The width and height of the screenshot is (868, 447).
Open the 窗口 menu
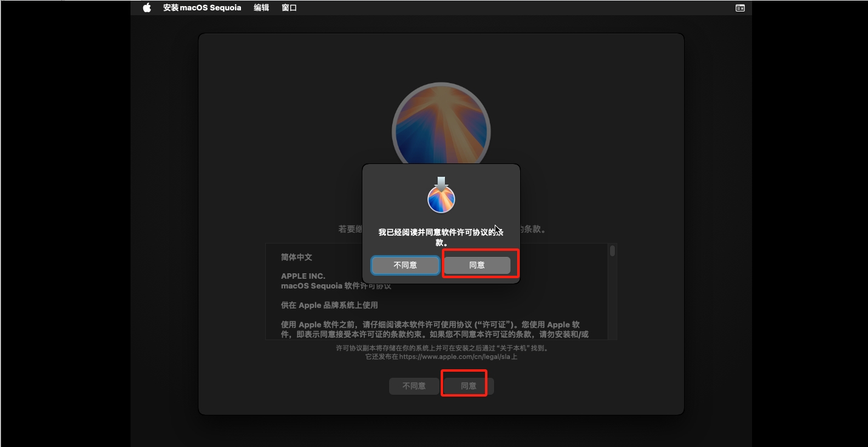click(x=290, y=8)
